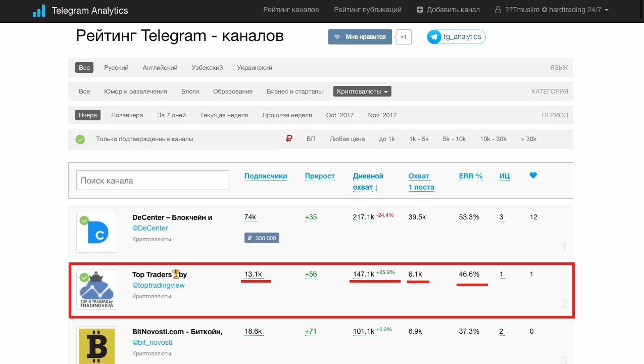Click the Telegram Analytics bar-chart logo
This screenshot has width=644, height=364.
coord(39,11)
